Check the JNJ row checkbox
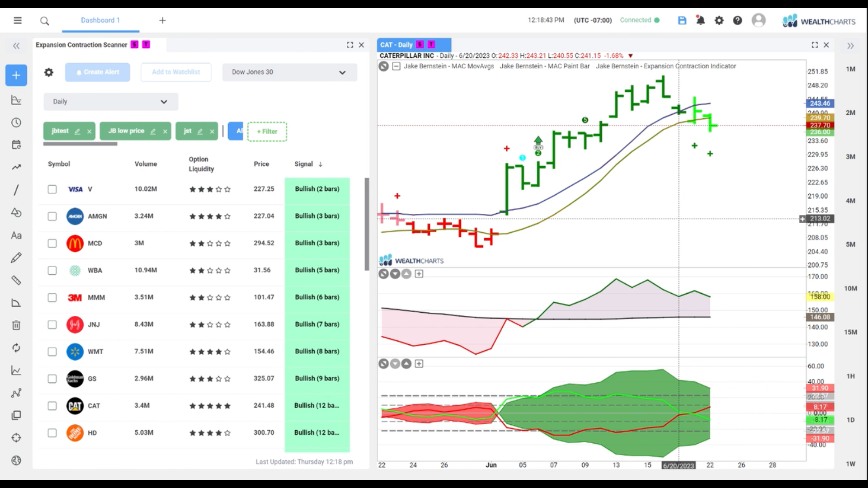 (x=52, y=325)
